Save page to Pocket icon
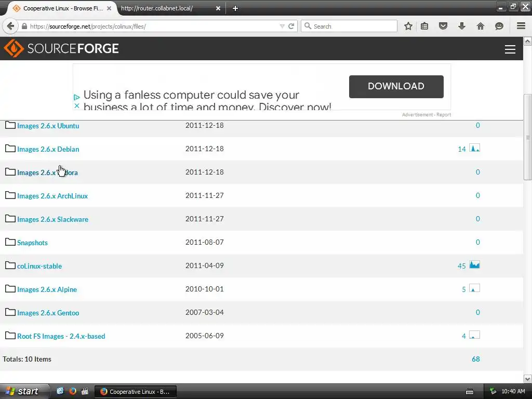This screenshot has height=399, width=532. 443,26
